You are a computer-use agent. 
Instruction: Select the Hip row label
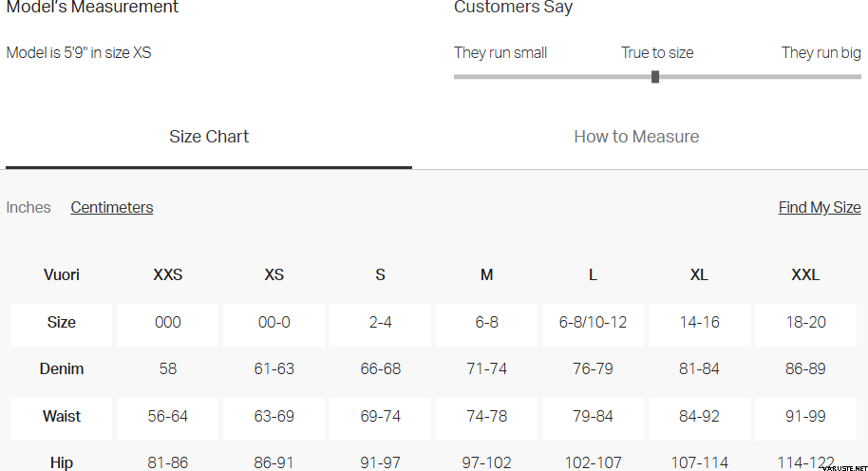62,462
